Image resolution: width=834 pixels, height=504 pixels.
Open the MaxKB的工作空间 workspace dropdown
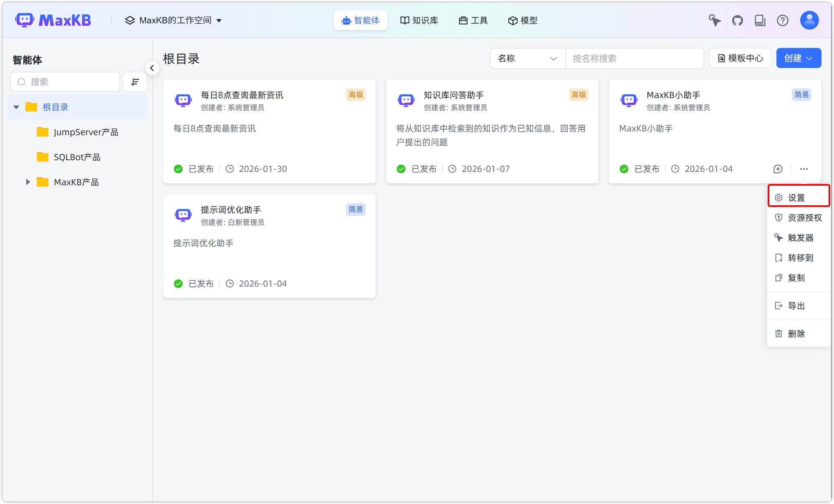[x=174, y=20]
